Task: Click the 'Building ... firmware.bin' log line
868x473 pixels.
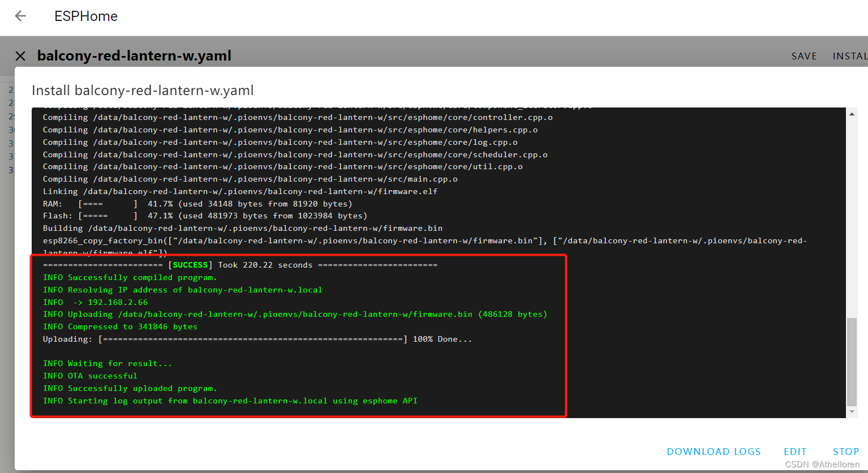Action: pyautogui.click(x=243, y=228)
